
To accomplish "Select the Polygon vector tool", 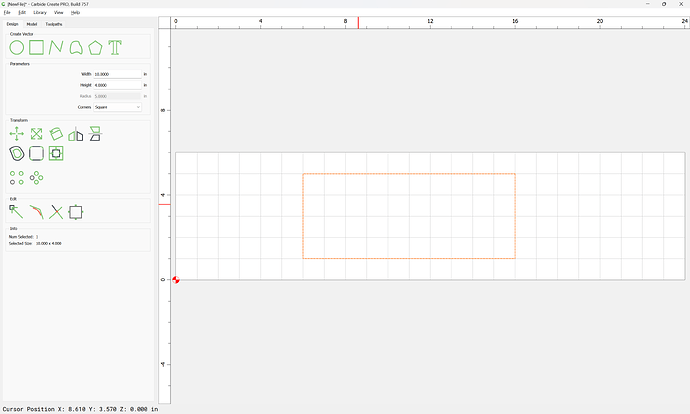I will point(95,47).
